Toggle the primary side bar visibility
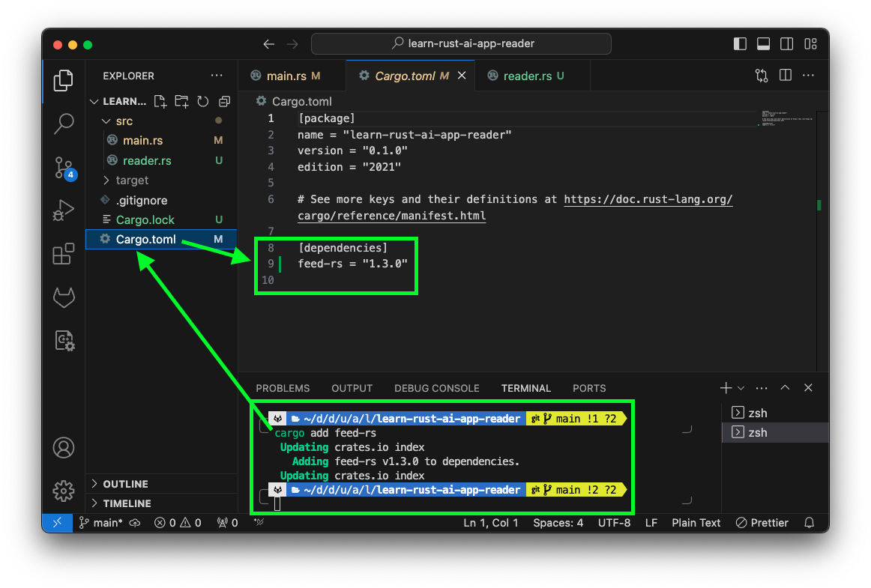This screenshot has height=588, width=871. (740, 43)
